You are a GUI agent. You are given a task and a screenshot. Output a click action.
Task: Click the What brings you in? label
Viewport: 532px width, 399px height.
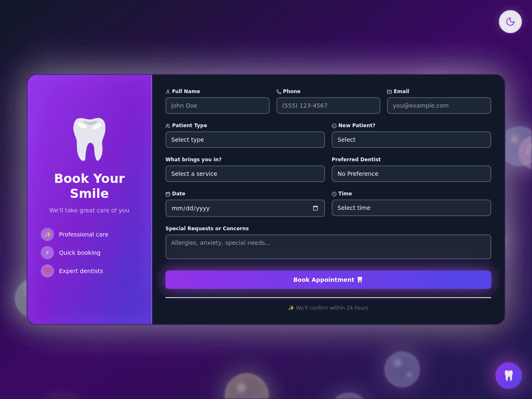click(x=193, y=160)
